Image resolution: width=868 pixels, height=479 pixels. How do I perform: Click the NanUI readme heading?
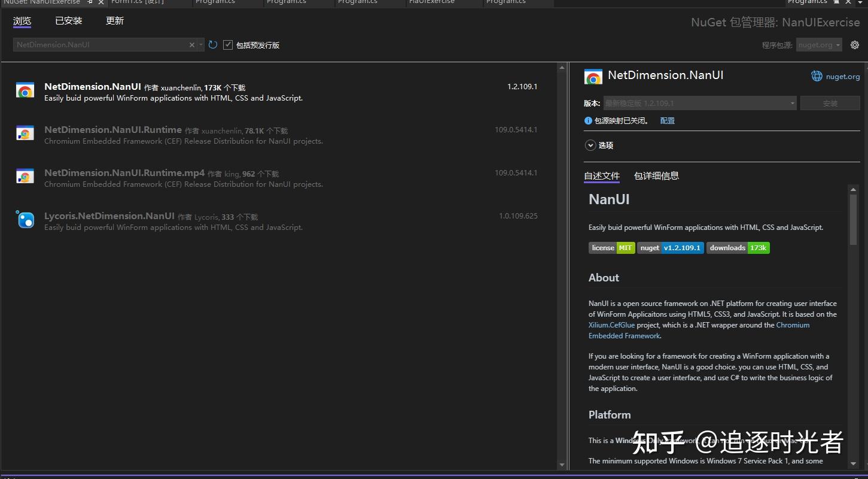(609, 199)
